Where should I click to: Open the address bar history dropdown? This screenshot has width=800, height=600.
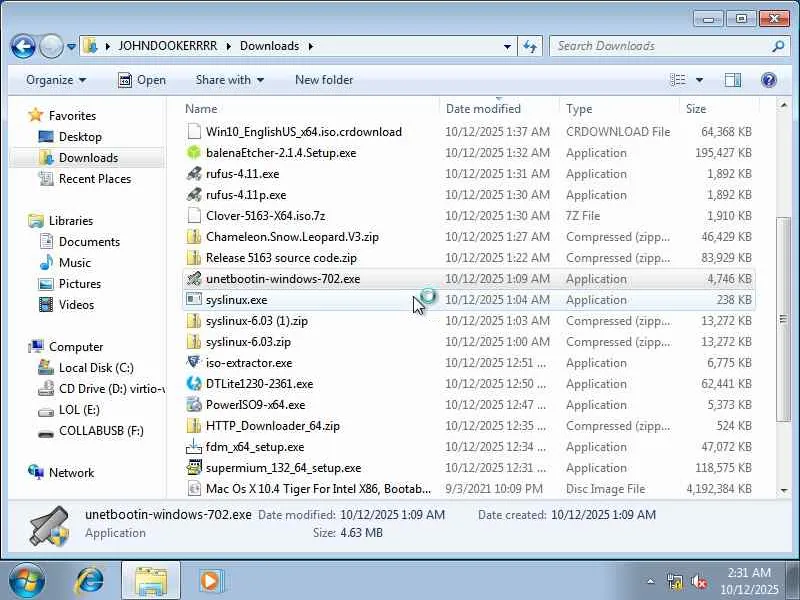(507, 46)
